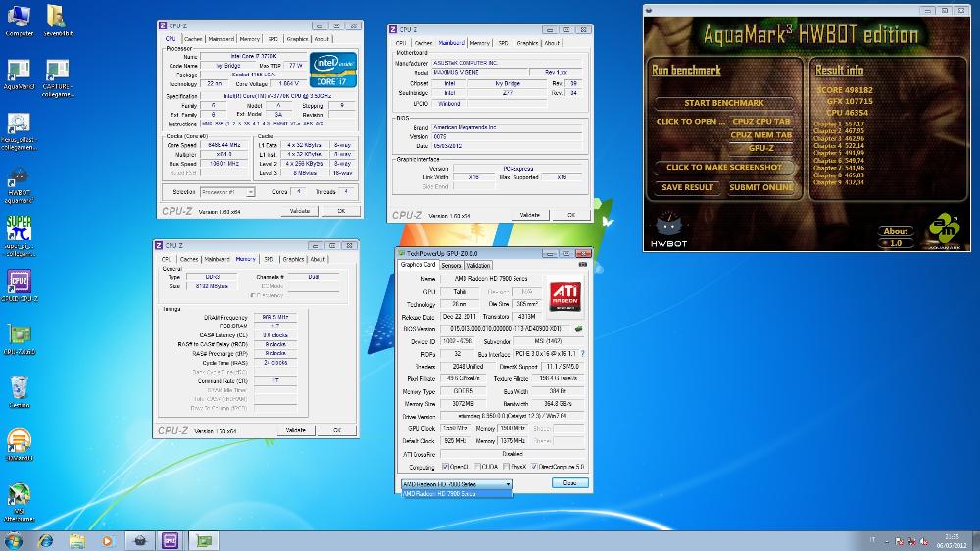Image resolution: width=980 pixels, height=551 pixels.
Task: Switch to the GPU-Z taskbar item
Action: tap(204, 540)
